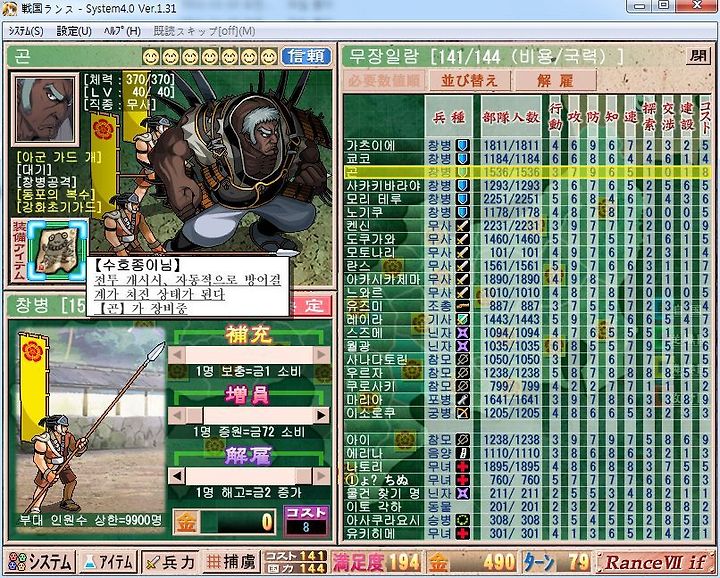This screenshot has height=578, width=720.
Task: Open the ヘルプ(H) menu
Action: click(x=122, y=31)
